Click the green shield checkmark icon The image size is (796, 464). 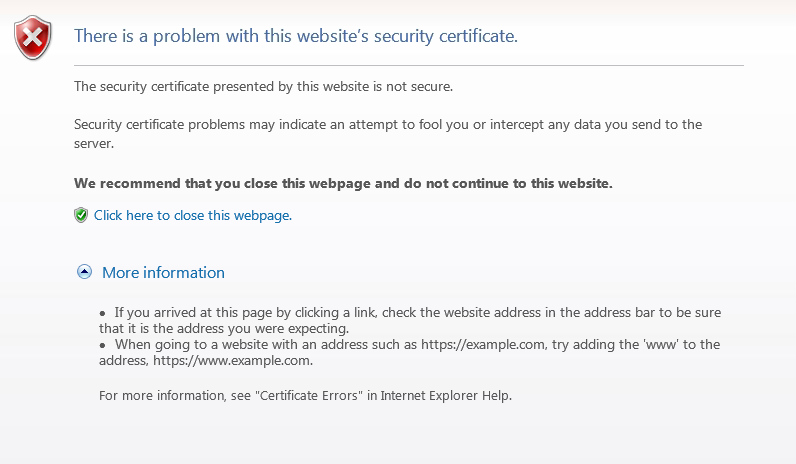click(x=81, y=215)
